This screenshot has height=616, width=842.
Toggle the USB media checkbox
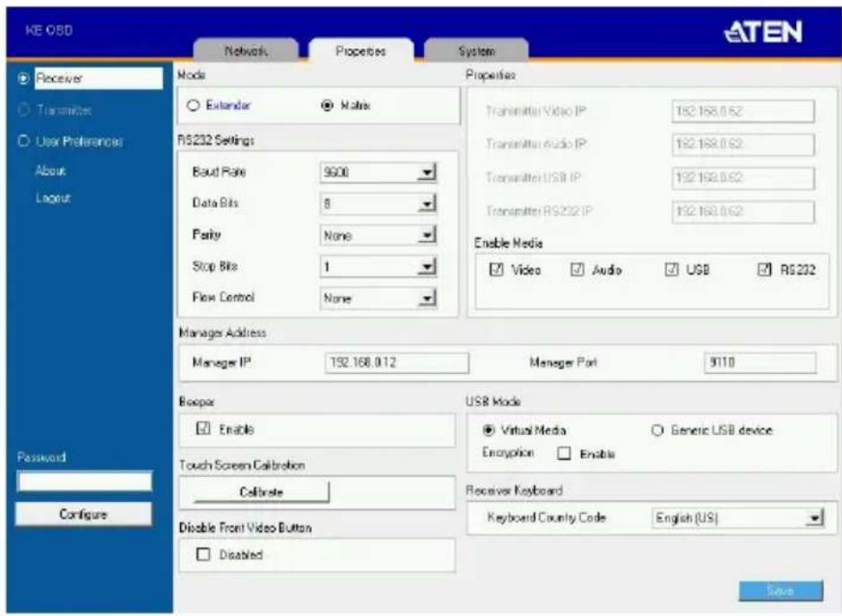(x=672, y=270)
